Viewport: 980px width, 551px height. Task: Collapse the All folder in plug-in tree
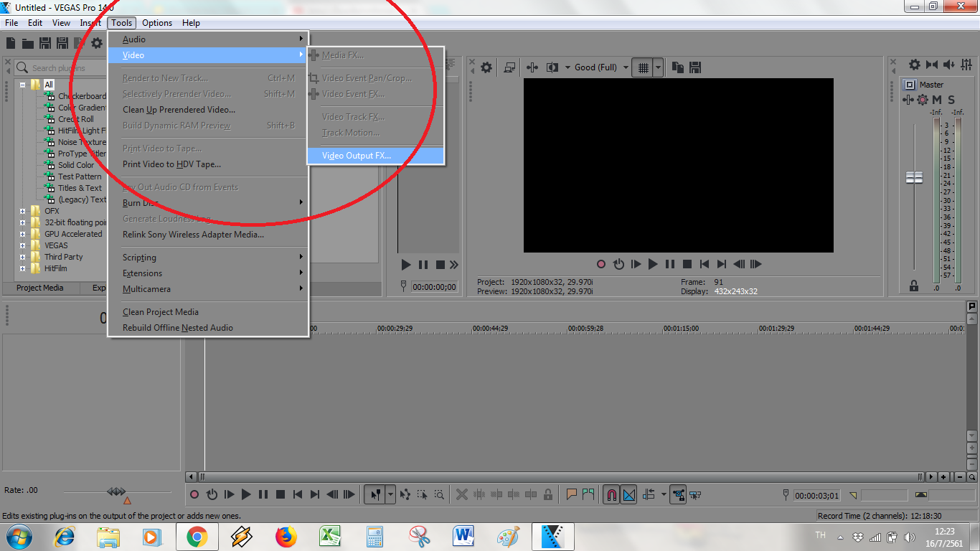point(23,85)
